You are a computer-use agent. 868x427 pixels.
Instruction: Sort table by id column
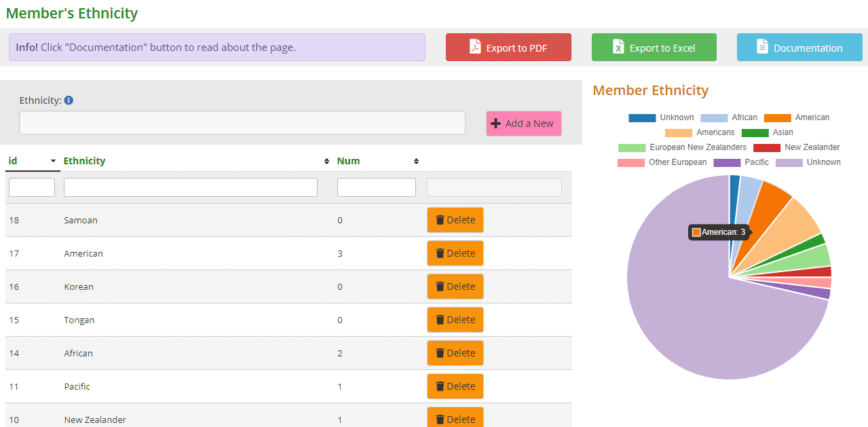32,161
